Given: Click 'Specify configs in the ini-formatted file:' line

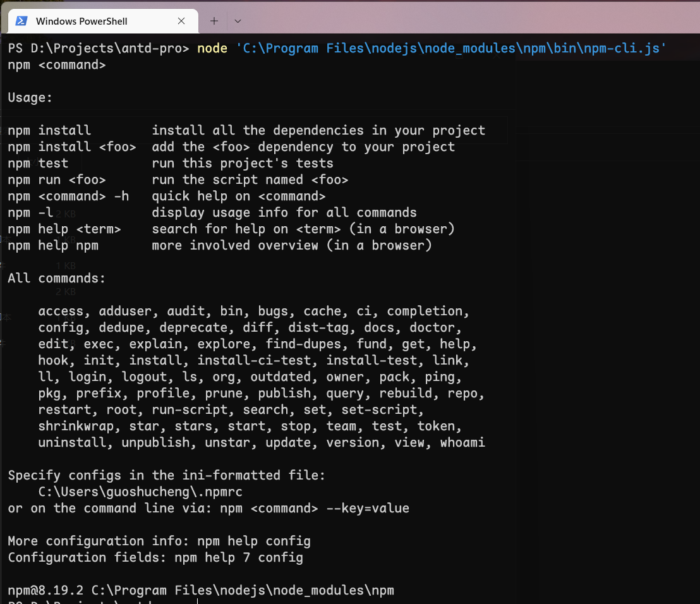Looking at the screenshot, I should click(167, 476).
